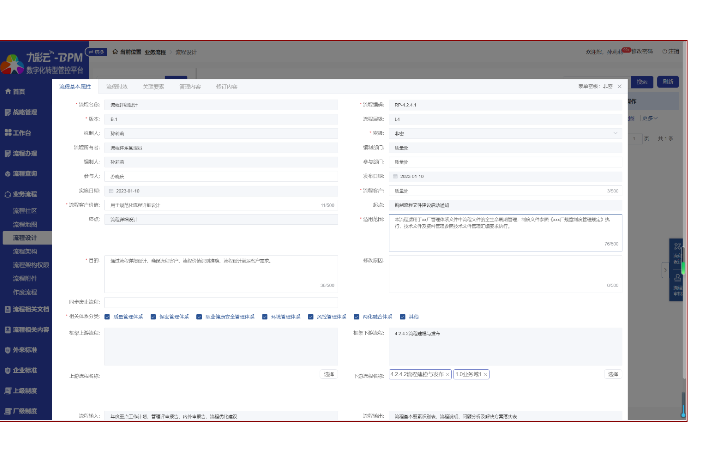This screenshot has width=720, height=450.
Task: Click the process code field BP-4.2.4.1
Action: (506, 105)
